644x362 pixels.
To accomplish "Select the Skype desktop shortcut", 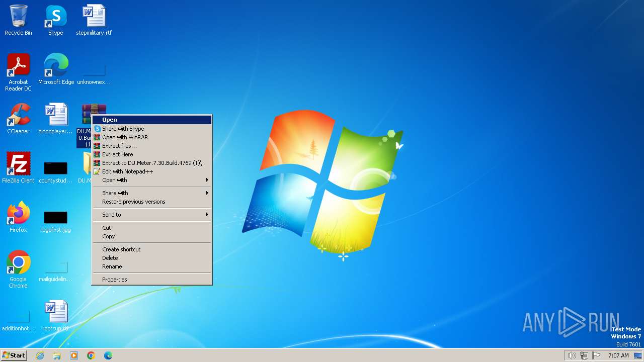I will (56, 20).
